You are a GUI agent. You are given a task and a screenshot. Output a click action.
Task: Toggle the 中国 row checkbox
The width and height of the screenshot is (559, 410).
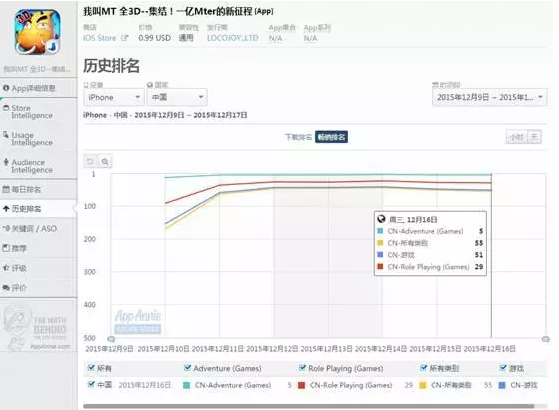point(91,384)
